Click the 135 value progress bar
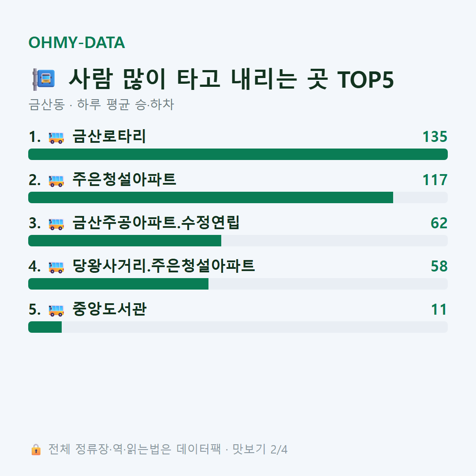Viewport: 476px width, 476px height. [x=238, y=154]
